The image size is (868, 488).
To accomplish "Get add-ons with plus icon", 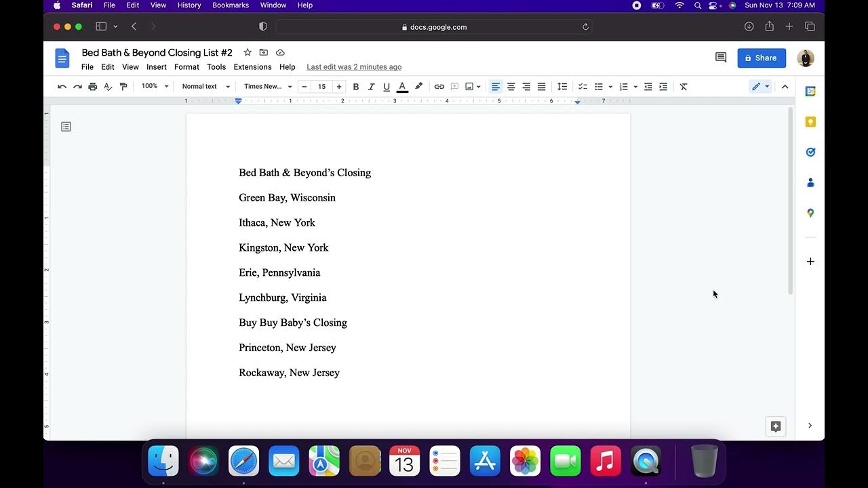I will coord(810,262).
